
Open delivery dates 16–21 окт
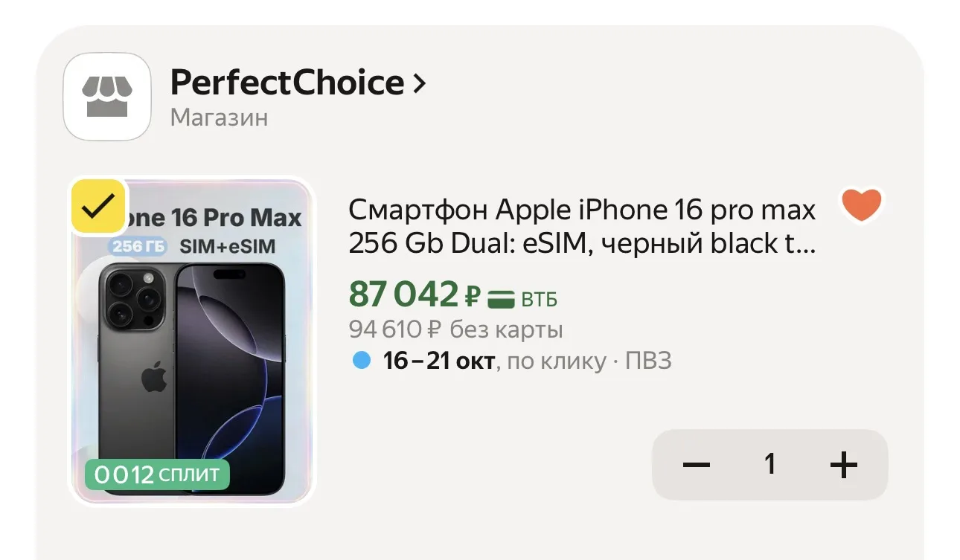(438, 361)
